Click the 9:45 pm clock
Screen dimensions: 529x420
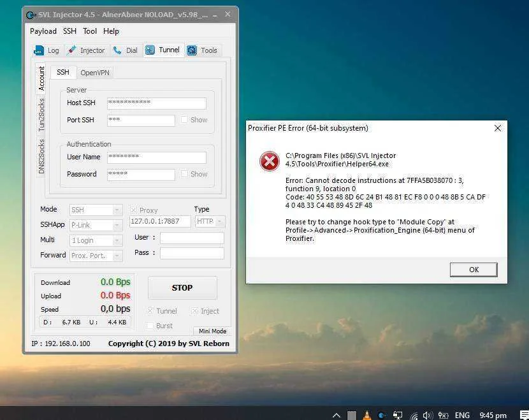[x=493, y=416]
